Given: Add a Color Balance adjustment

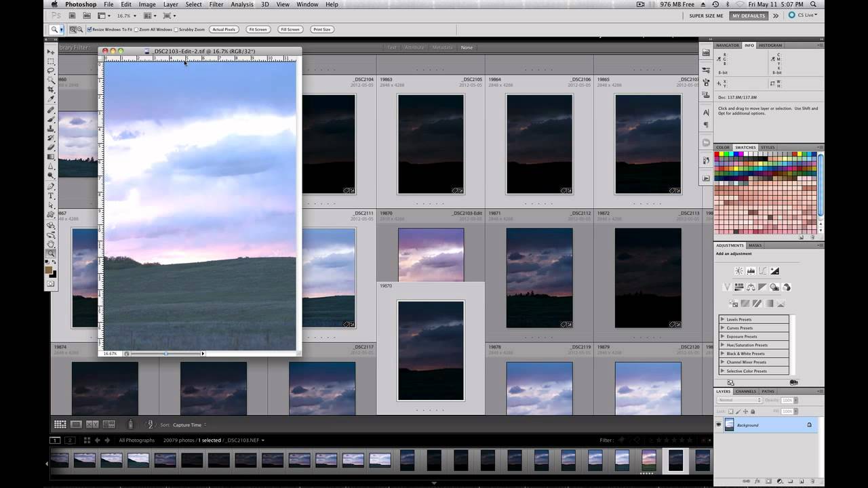Looking at the screenshot, I should tap(751, 287).
